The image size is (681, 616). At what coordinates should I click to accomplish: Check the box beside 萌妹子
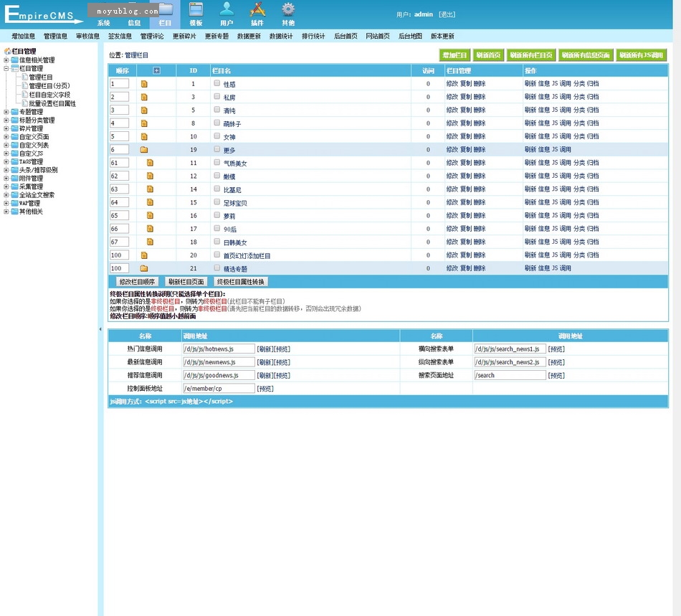pyautogui.click(x=217, y=123)
